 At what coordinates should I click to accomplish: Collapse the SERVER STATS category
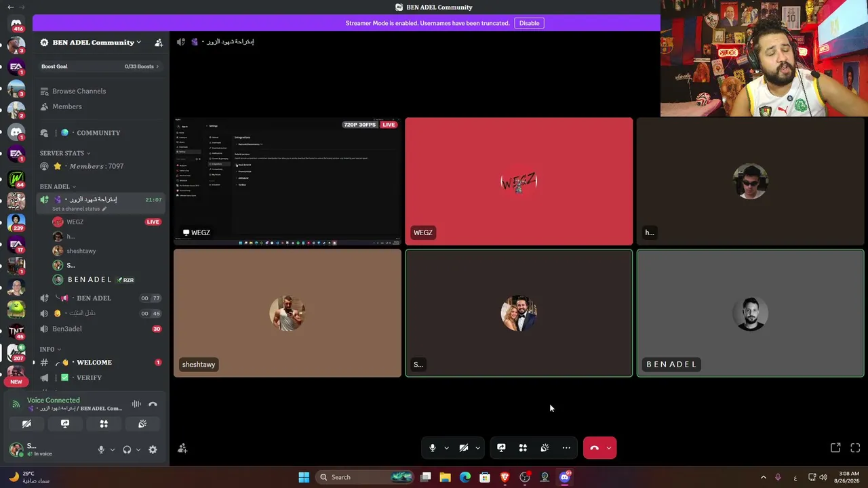click(65, 153)
